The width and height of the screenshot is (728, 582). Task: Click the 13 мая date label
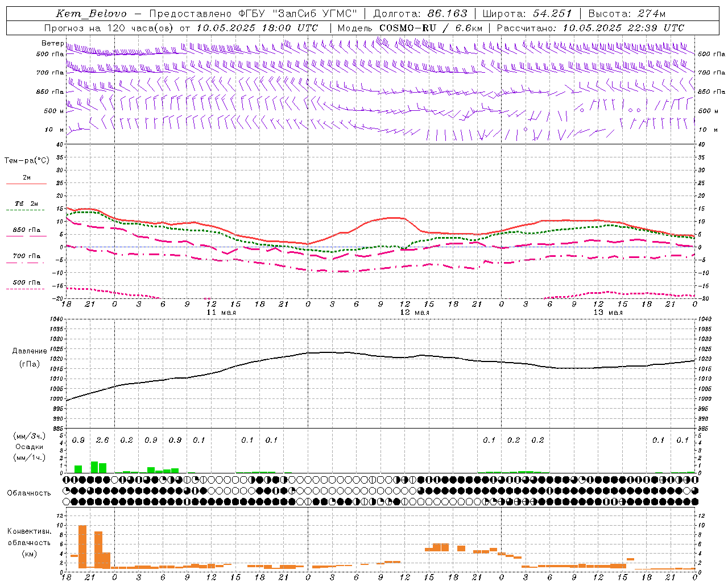pos(608,313)
